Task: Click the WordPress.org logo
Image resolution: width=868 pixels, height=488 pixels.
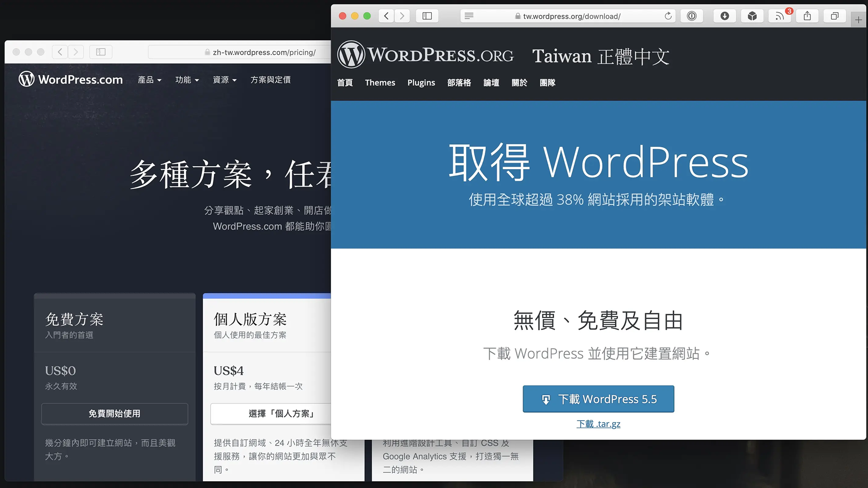Action: point(425,55)
